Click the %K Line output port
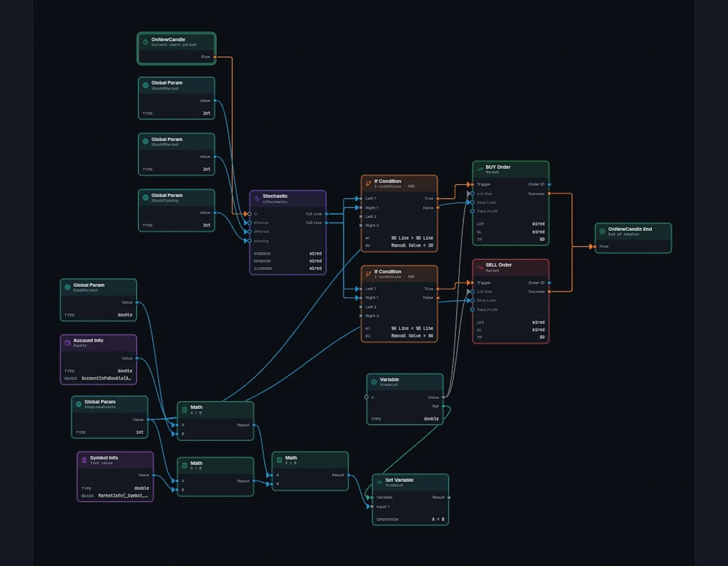The width and height of the screenshot is (728, 566). click(x=326, y=214)
